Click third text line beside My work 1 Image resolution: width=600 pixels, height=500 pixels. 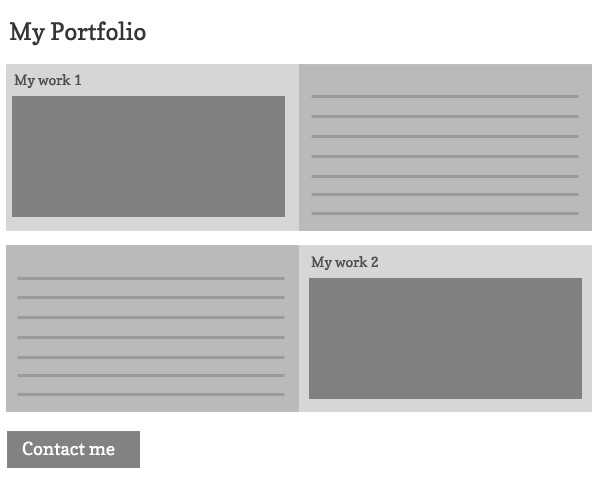tap(445, 136)
